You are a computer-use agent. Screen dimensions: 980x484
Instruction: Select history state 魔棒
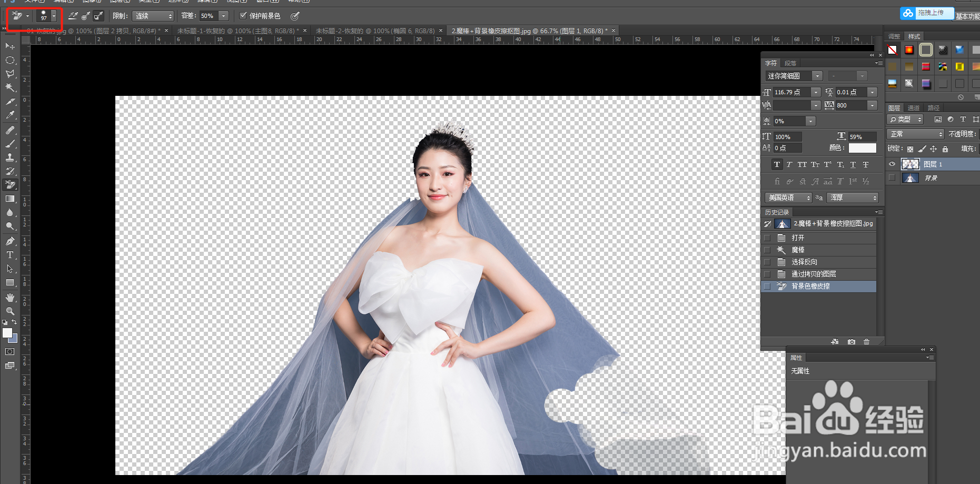[819, 250]
